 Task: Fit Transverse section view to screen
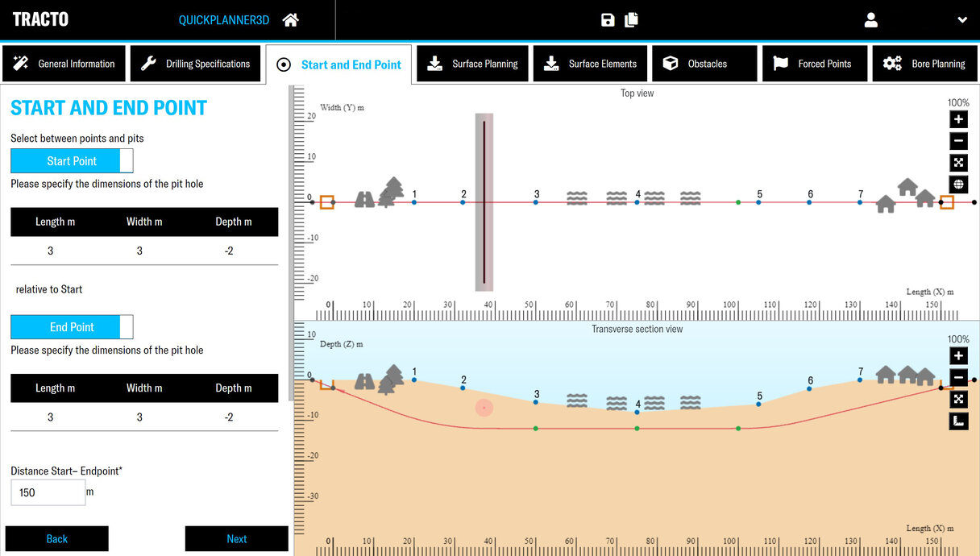(958, 399)
